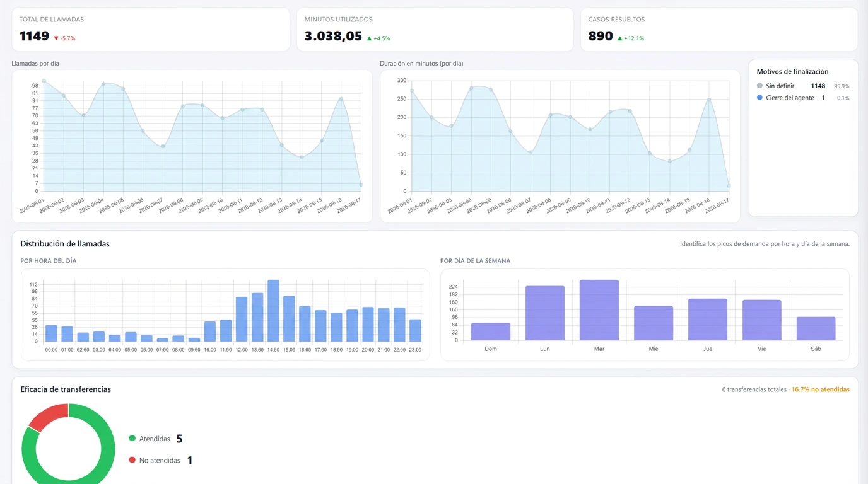The height and width of the screenshot is (484, 868).
Task: Click the green up arrow beside 890
Action: point(619,38)
